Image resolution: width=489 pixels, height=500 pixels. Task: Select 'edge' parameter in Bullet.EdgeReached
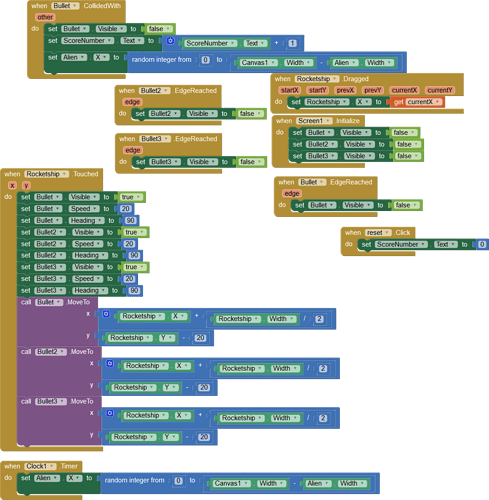coord(292,193)
